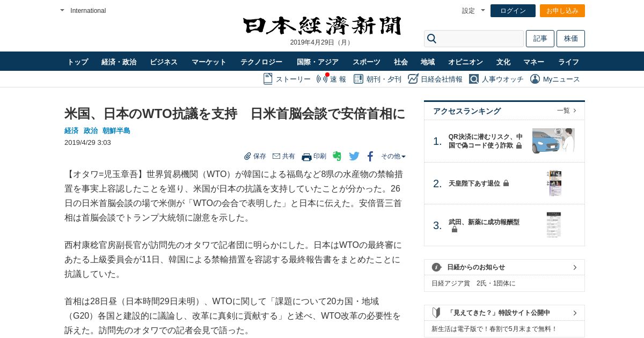This screenshot has height=338, width=644.
Task: Open the 武田 新薬 article thumbnail
Action: click(554, 225)
